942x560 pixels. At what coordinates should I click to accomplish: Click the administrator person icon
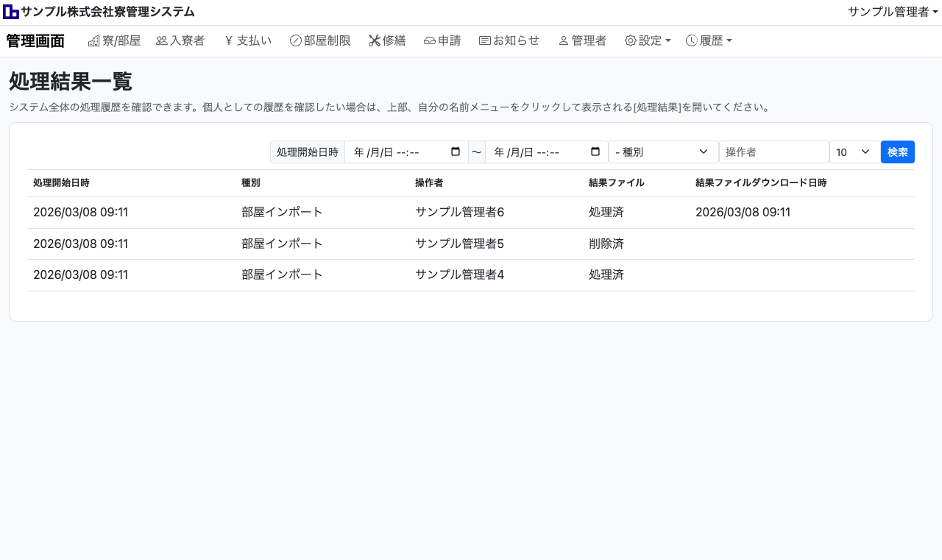coord(564,41)
